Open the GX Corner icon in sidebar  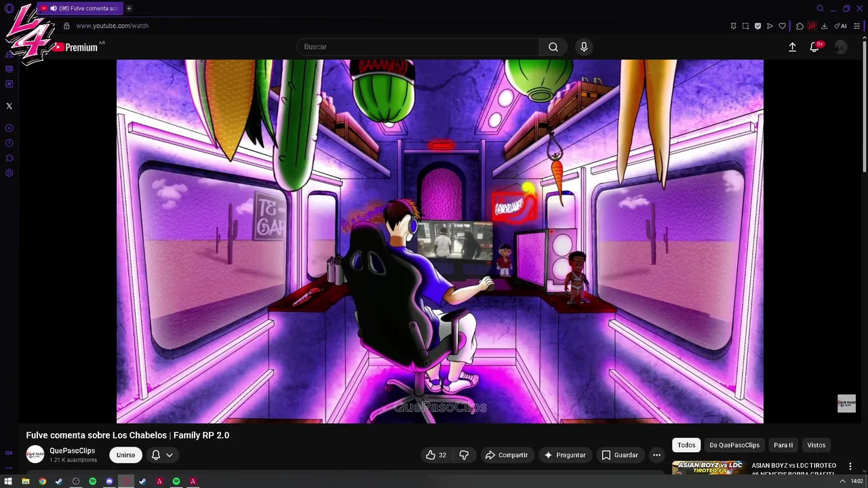tap(9, 453)
